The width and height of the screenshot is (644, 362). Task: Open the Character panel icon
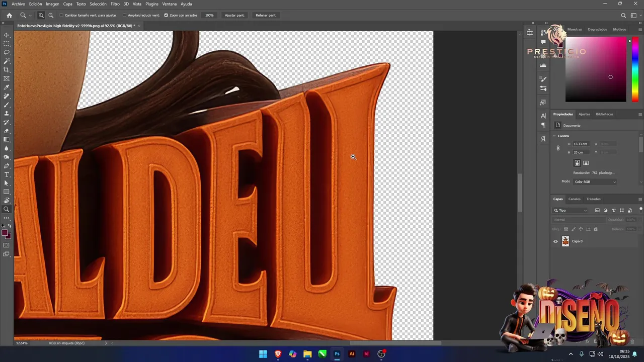click(543, 116)
